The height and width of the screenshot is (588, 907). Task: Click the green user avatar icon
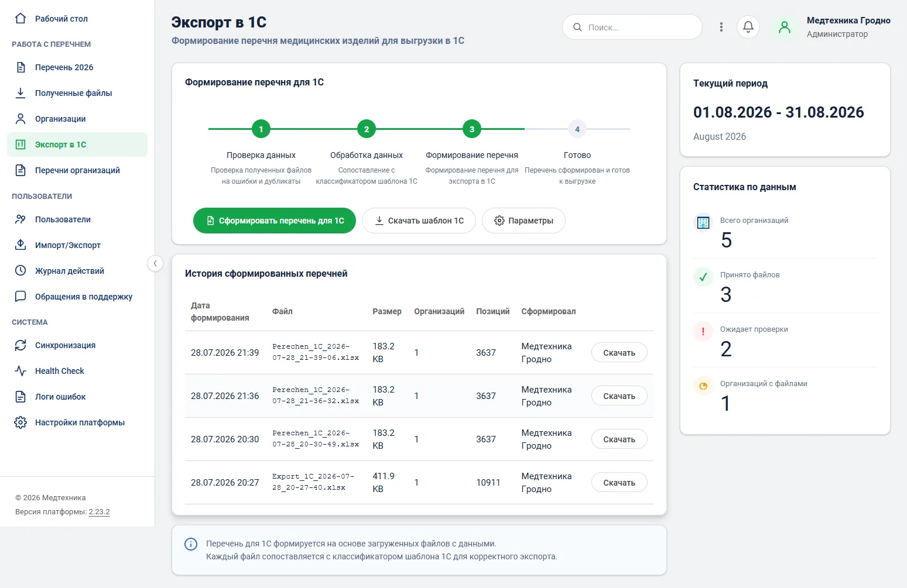[785, 27]
